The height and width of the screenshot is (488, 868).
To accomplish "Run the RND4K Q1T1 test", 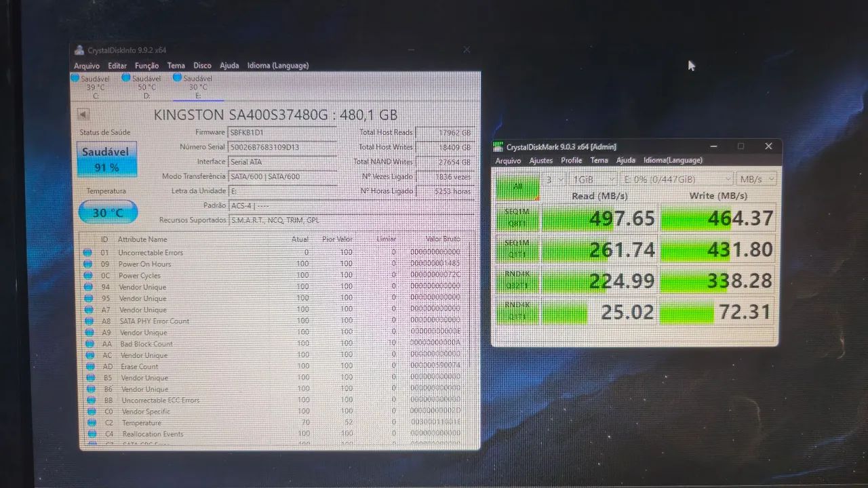I will pyautogui.click(x=517, y=311).
